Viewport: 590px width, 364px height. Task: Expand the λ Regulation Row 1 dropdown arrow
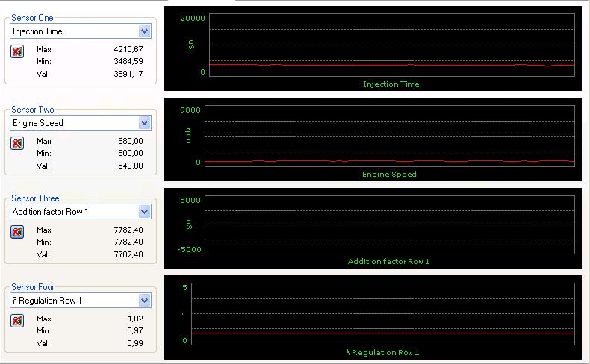(144, 300)
